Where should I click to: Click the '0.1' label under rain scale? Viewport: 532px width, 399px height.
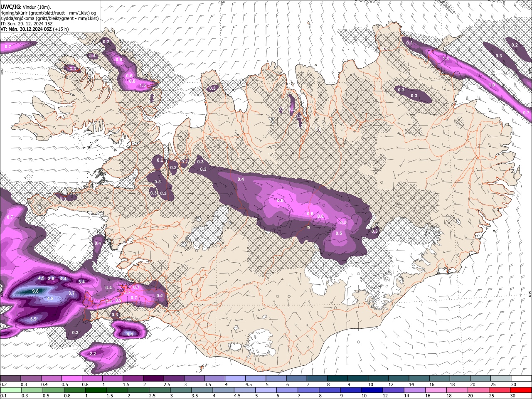tap(3, 396)
